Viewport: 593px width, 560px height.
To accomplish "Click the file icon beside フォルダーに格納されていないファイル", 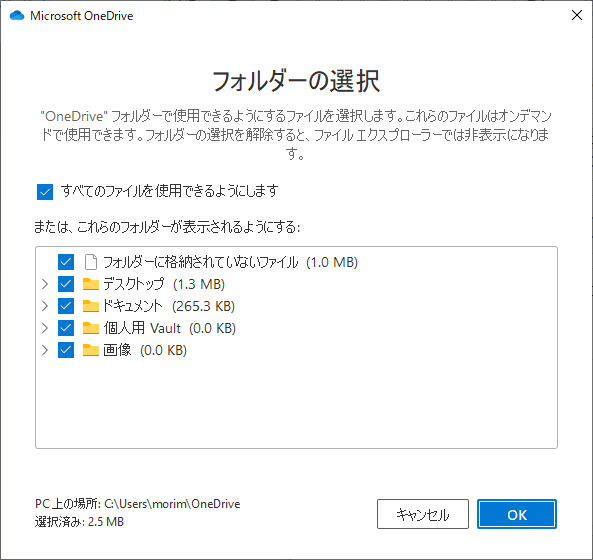I will 91,262.
